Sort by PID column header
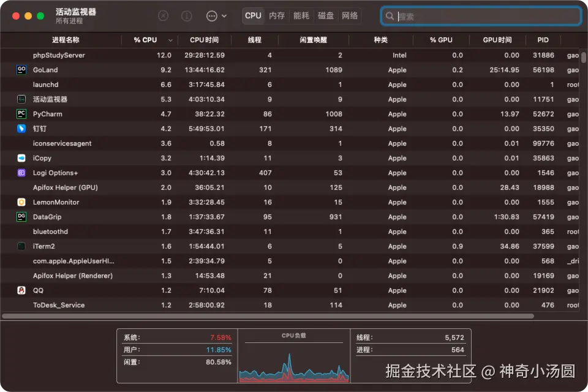 [543, 40]
